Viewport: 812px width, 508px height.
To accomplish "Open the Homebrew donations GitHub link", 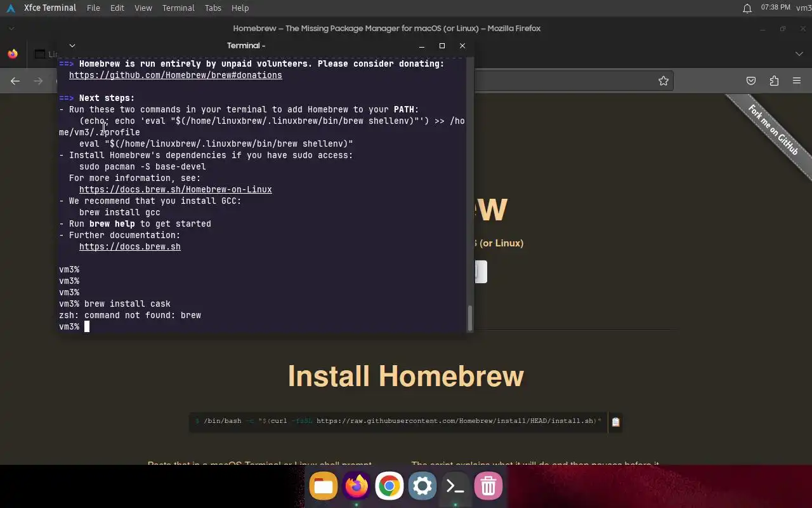I will (x=176, y=75).
